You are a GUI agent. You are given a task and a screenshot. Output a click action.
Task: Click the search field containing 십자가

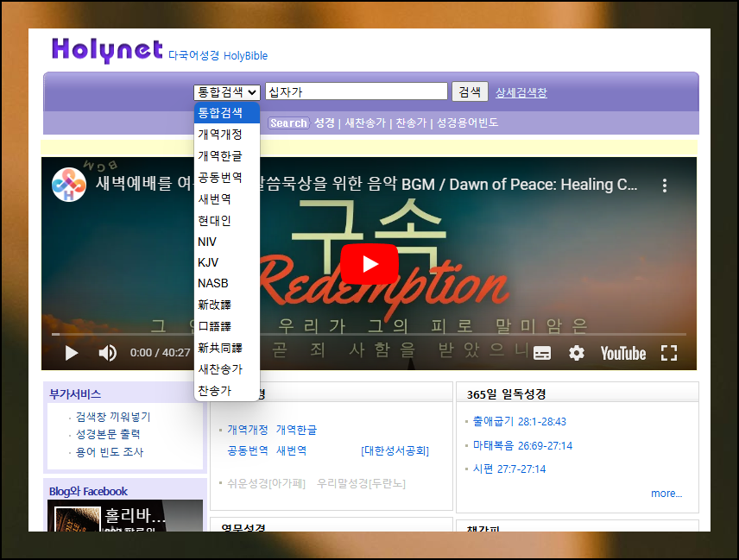pyautogui.click(x=357, y=91)
